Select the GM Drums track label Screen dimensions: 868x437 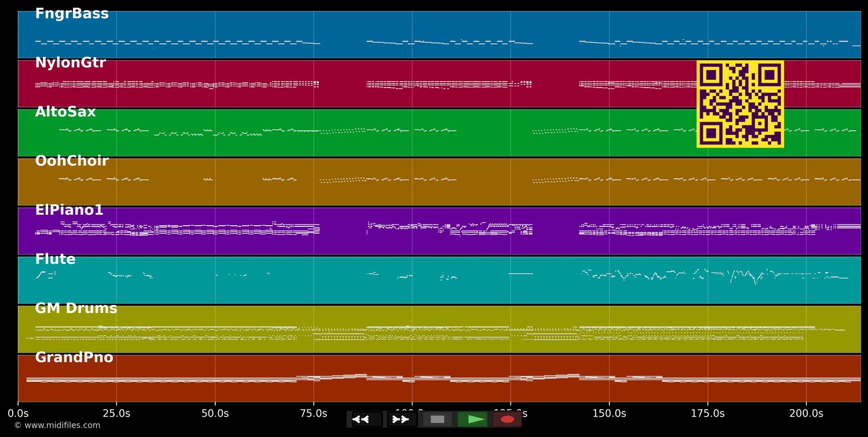tap(76, 309)
